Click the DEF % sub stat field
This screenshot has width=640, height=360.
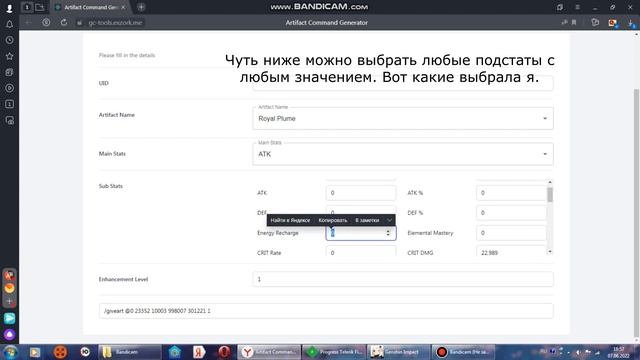(x=511, y=213)
